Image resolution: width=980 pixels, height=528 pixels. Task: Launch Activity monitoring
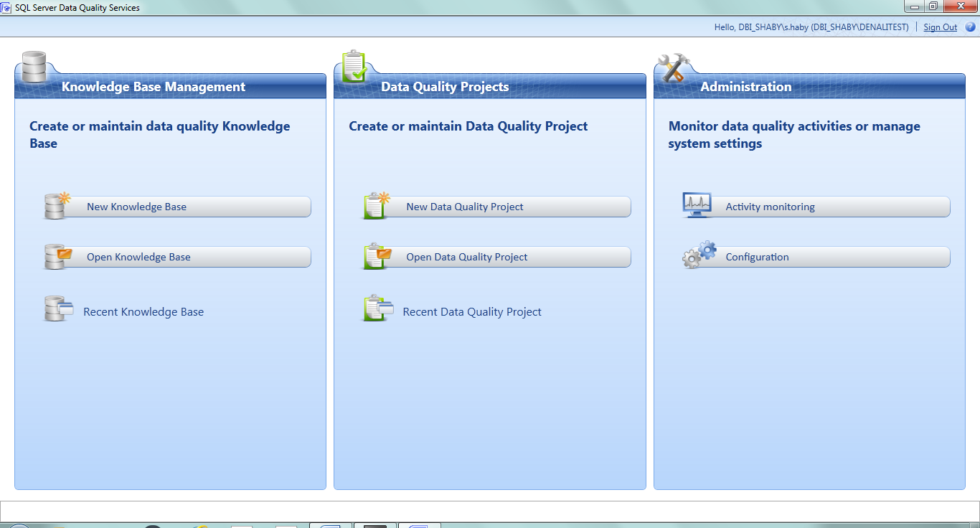point(816,207)
